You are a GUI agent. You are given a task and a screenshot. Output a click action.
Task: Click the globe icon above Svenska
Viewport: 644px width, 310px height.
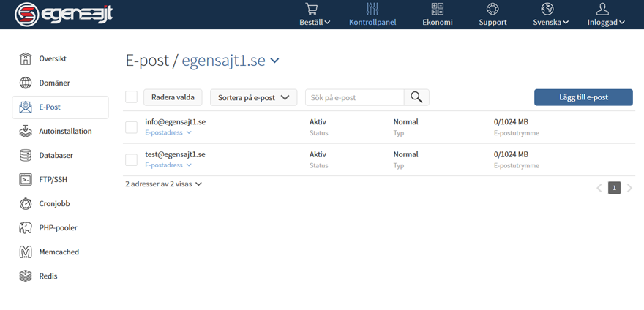click(x=547, y=9)
